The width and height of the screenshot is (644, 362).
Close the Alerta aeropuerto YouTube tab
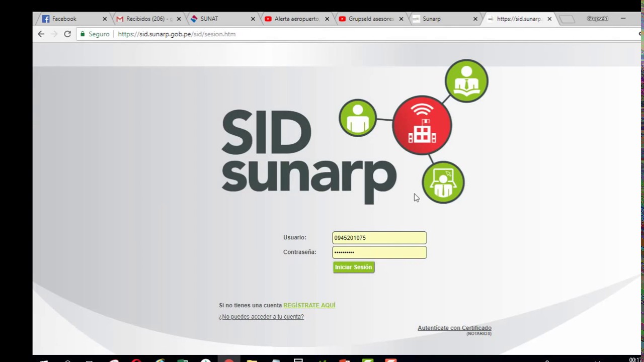tap(327, 19)
